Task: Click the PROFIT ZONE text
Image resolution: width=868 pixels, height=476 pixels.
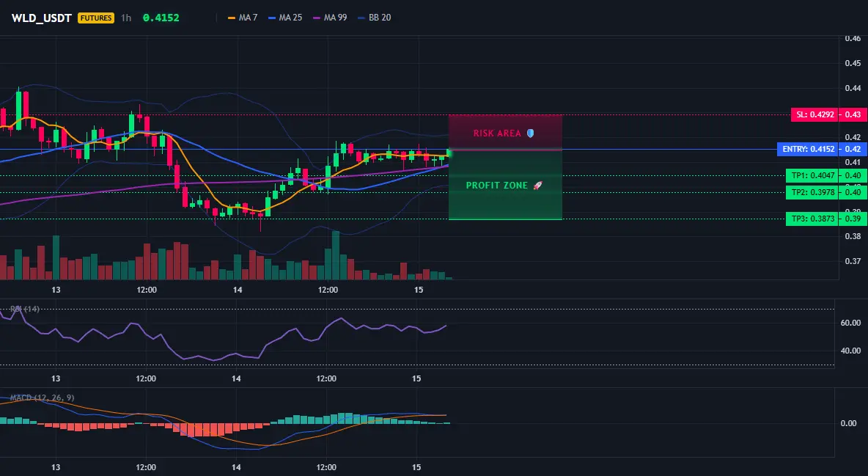Action: [496, 186]
